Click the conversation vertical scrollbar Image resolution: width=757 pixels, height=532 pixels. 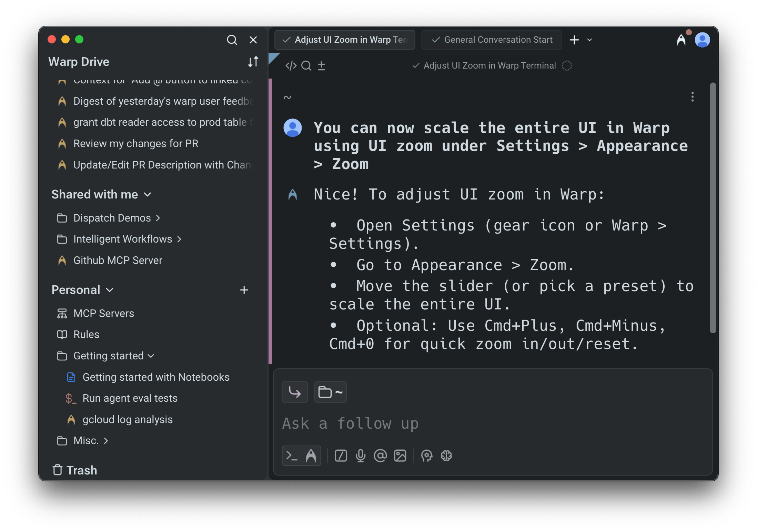coord(713,207)
